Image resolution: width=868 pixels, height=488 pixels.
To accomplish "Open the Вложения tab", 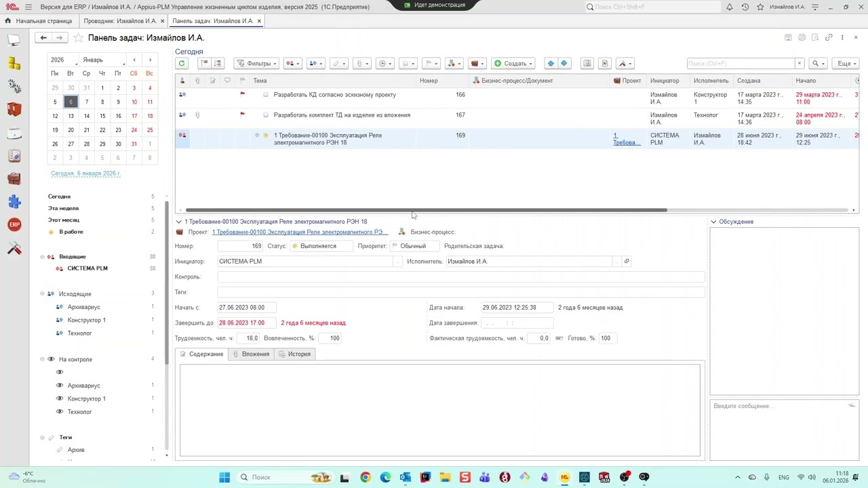I will [251, 354].
